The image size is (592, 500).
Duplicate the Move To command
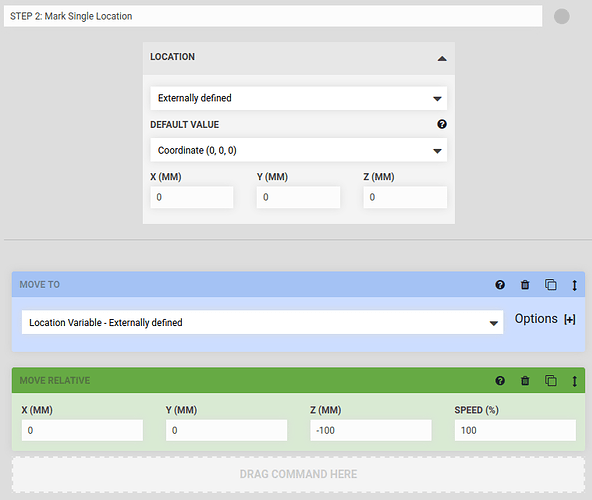pos(550,284)
